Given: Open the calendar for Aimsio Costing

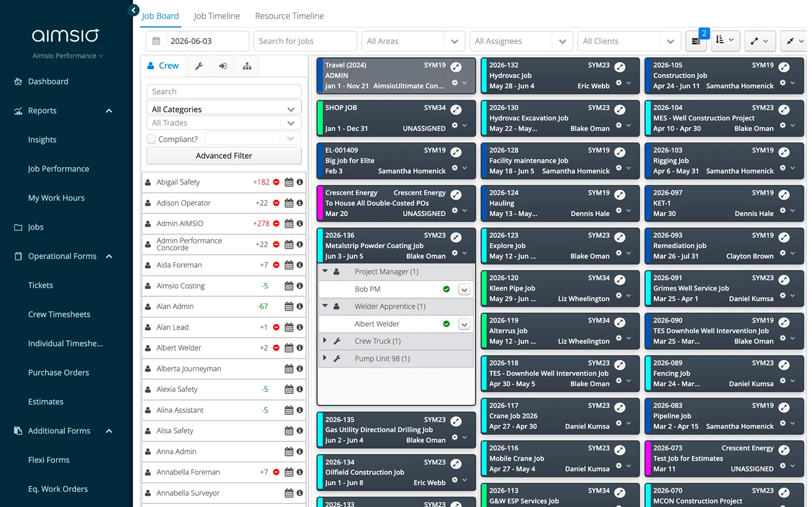Looking at the screenshot, I should 289,286.
